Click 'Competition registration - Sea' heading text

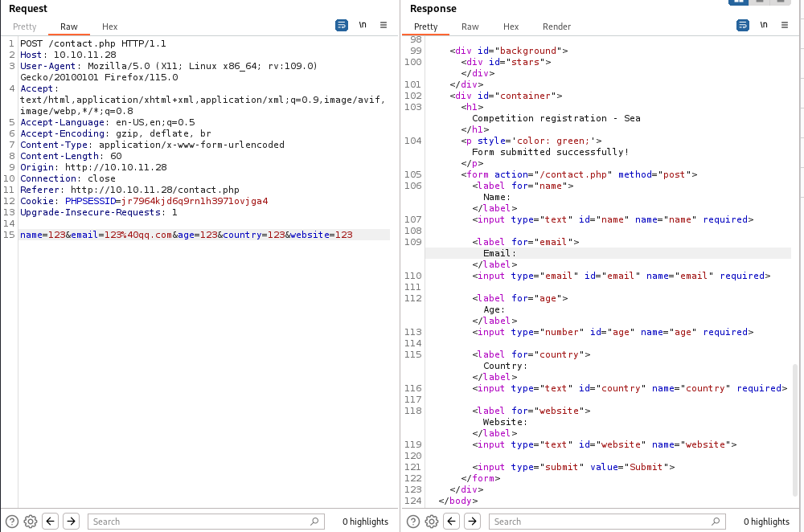[556, 118]
